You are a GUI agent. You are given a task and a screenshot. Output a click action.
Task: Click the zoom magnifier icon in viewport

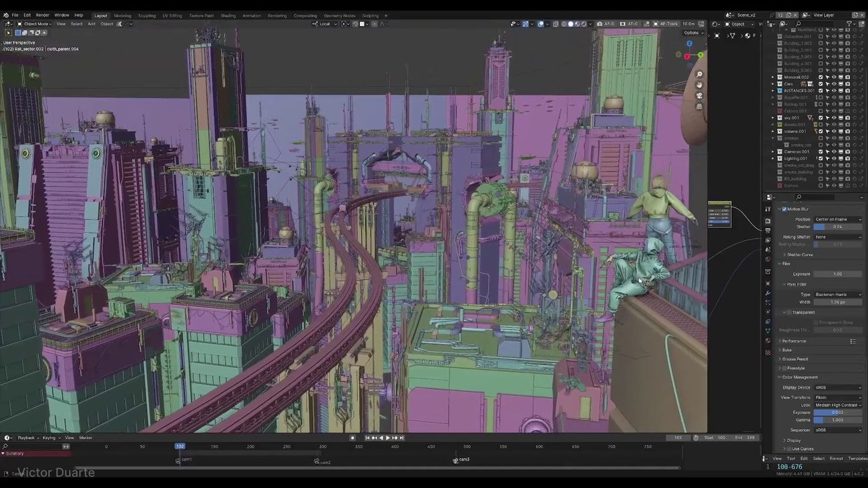699,74
